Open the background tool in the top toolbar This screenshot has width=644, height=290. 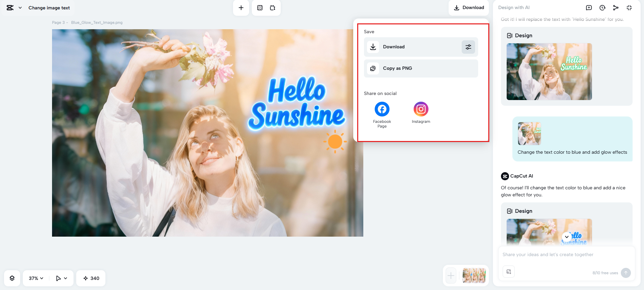(x=260, y=8)
